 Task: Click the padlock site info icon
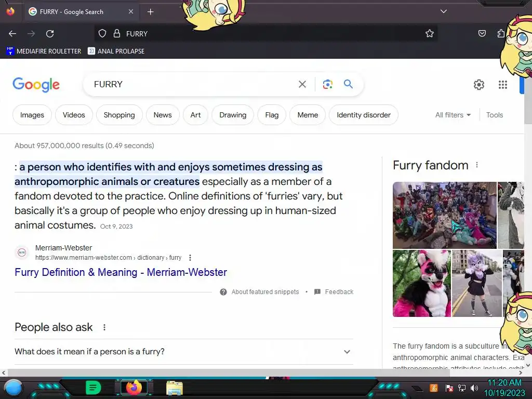click(117, 34)
